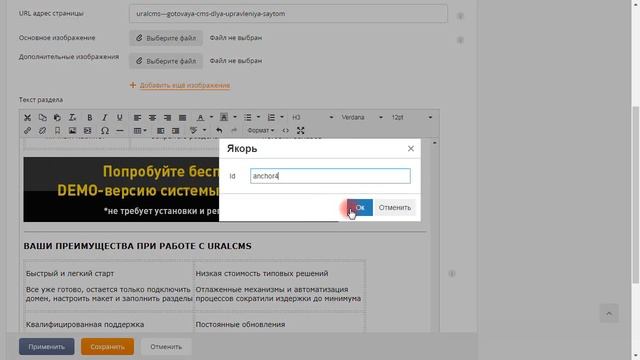The image size is (640, 360).
Task: Click the Clear formatting icon
Action: point(72,118)
